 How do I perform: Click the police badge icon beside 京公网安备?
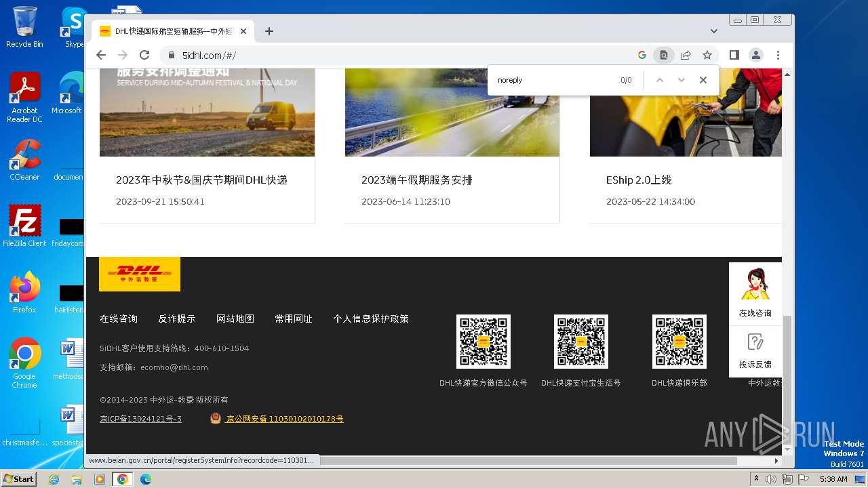click(x=216, y=419)
